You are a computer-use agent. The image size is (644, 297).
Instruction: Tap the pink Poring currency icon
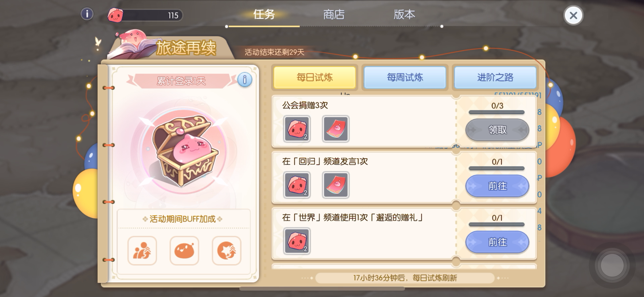pos(115,15)
